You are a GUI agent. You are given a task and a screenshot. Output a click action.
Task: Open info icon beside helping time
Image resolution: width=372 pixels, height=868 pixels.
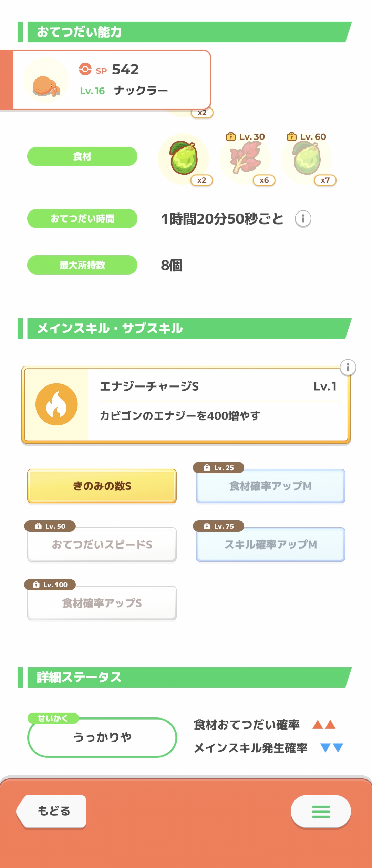click(303, 219)
